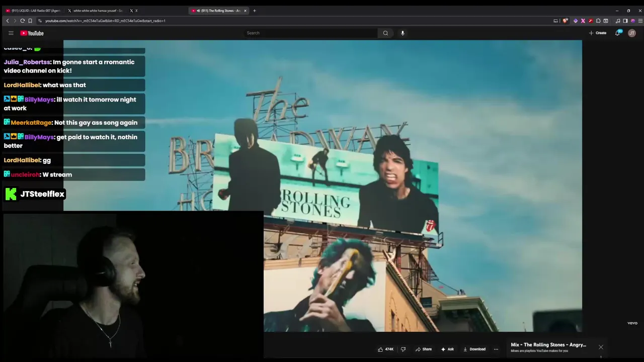Open the red extension icon in toolbar

[x=591, y=21]
